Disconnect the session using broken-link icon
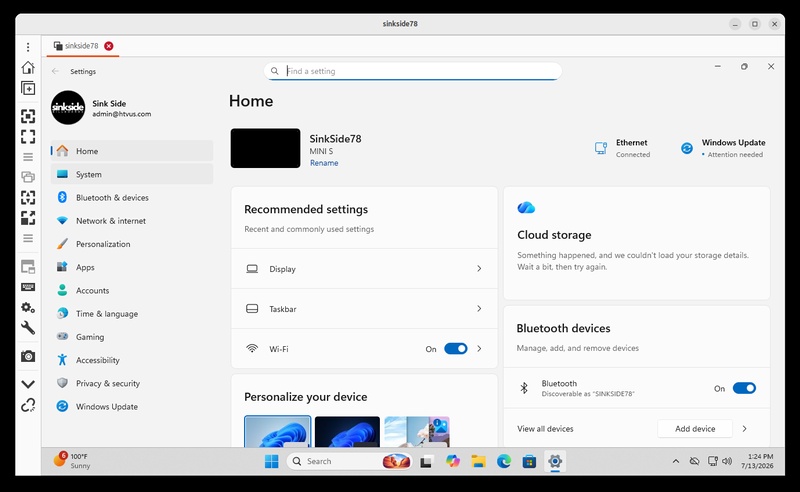 click(x=28, y=405)
